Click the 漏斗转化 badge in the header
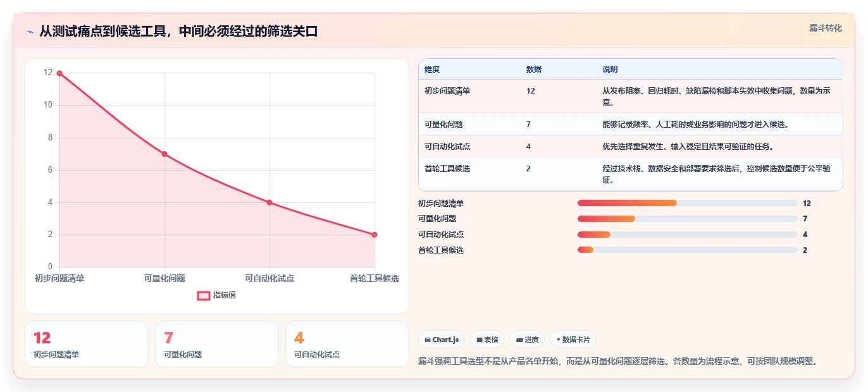The width and height of the screenshot is (868, 392). pyautogui.click(x=825, y=28)
